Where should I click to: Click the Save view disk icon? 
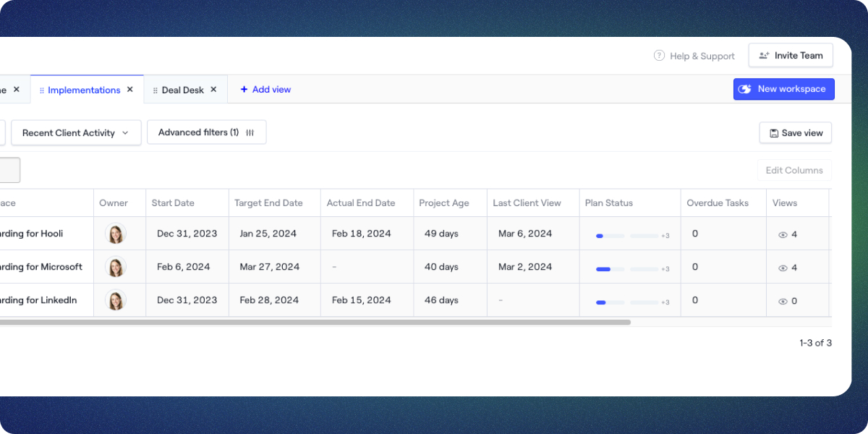click(x=774, y=133)
